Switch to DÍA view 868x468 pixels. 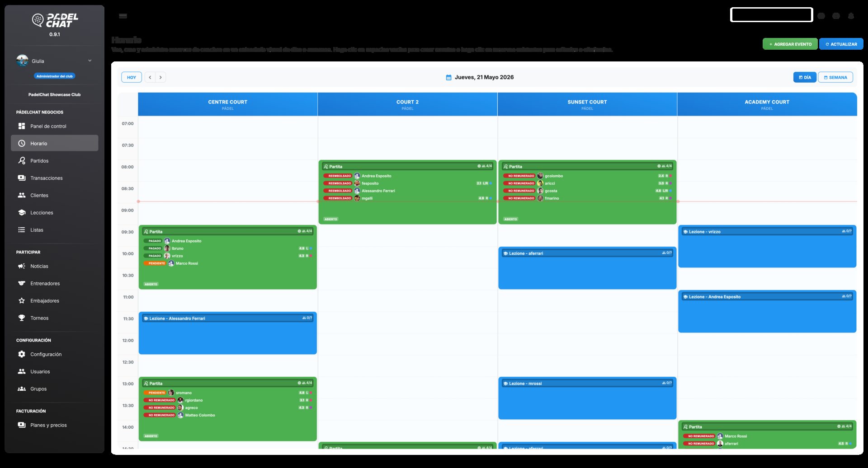tap(805, 77)
